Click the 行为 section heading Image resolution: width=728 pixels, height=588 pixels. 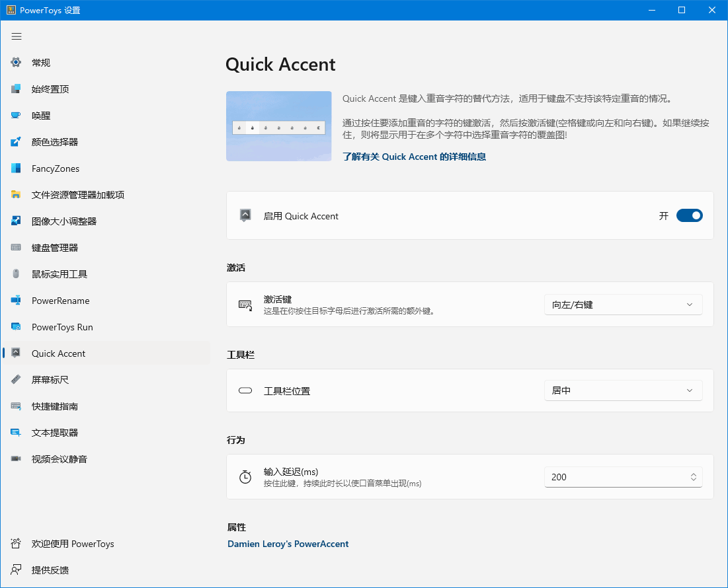236,440
